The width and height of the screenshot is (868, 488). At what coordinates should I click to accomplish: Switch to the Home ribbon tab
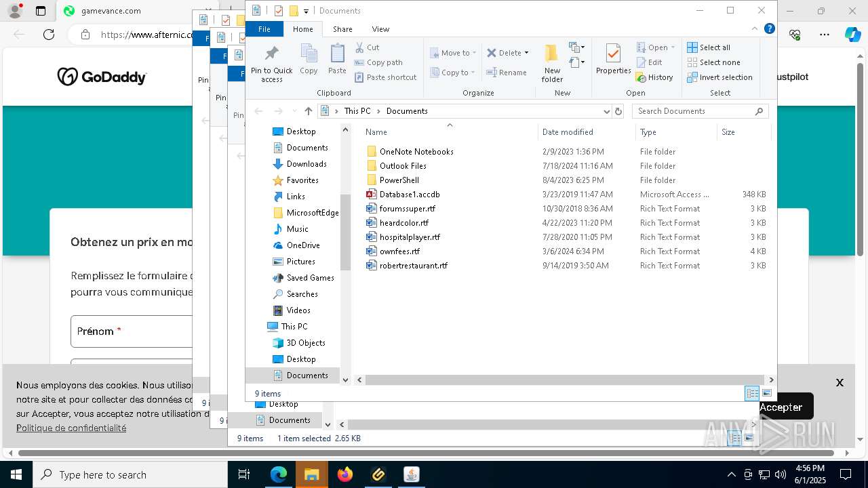tap(302, 29)
